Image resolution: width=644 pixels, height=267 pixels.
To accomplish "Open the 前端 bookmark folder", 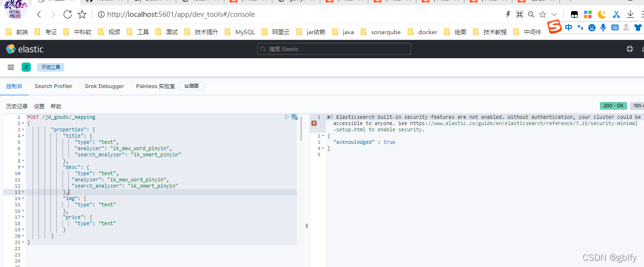I will (x=17, y=32).
